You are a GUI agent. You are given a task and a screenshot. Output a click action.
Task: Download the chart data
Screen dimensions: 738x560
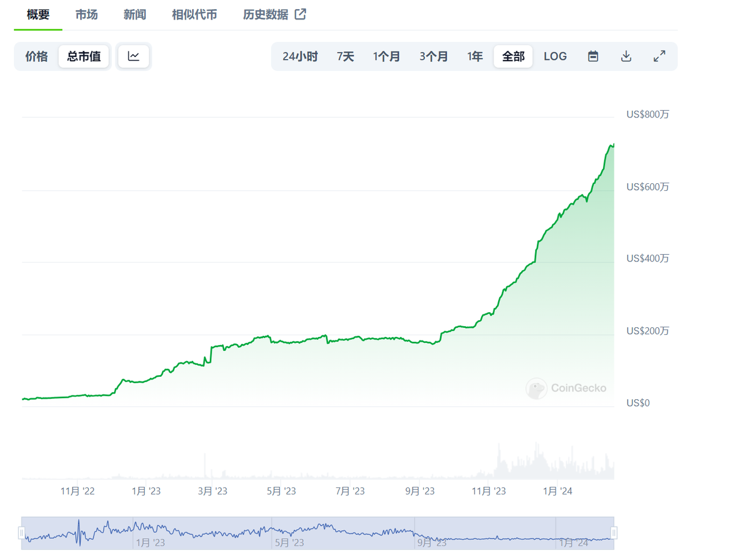(x=626, y=56)
